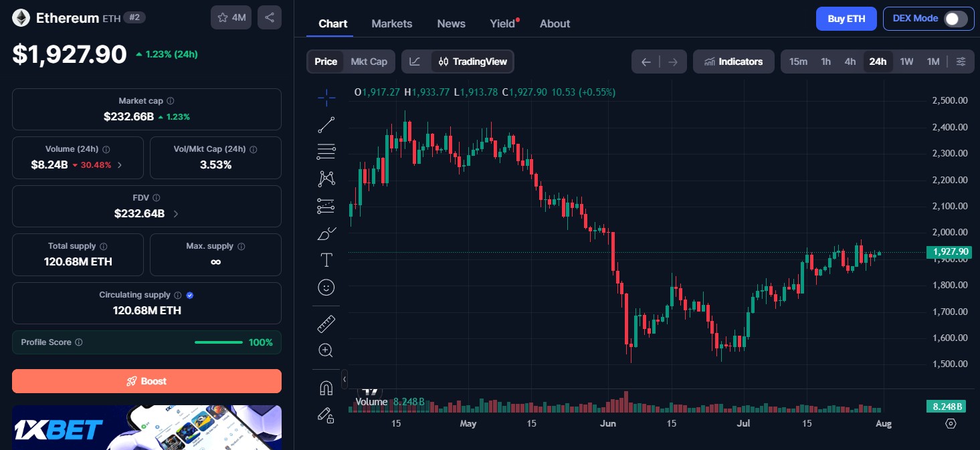Click the Profile Score progress bar
The width and height of the screenshot is (980, 450).
[219, 342]
